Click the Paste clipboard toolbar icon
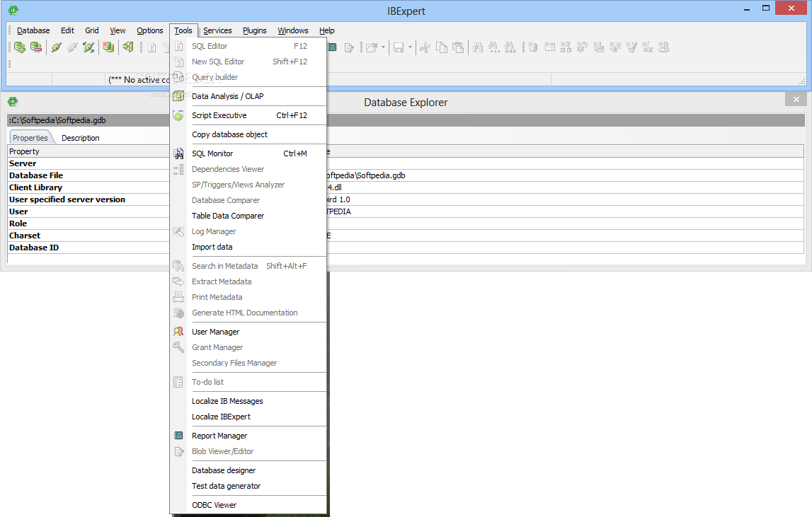The height and width of the screenshot is (517, 812). tap(458, 47)
